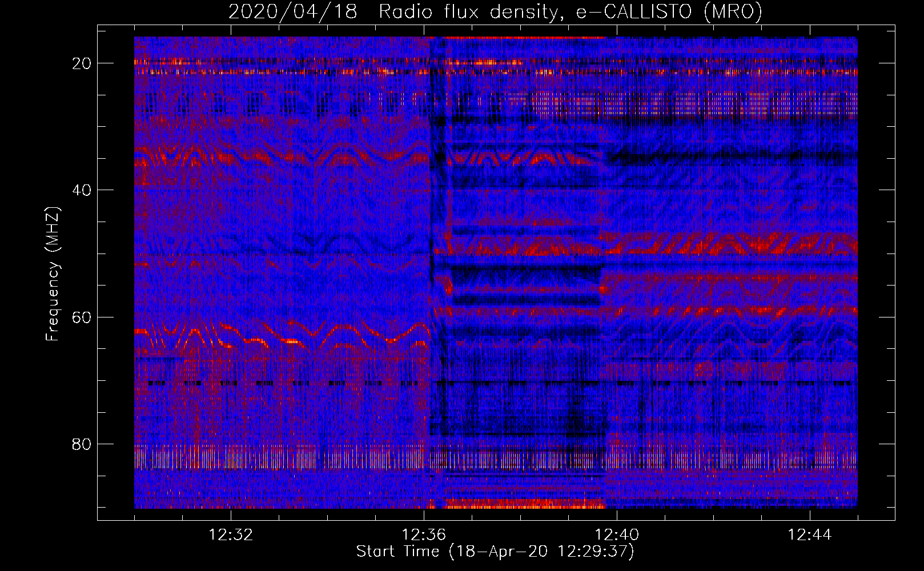Select the 12:32 time tick label
924x571 pixels.
231,535
